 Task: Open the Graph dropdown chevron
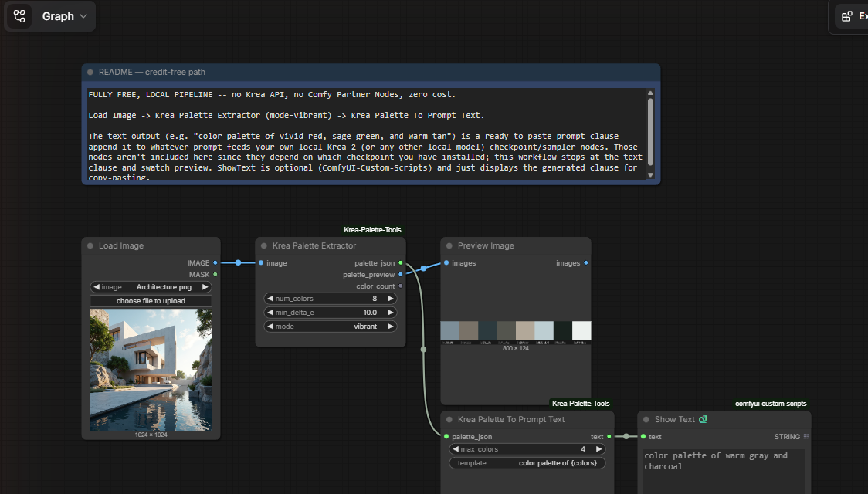(83, 17)
